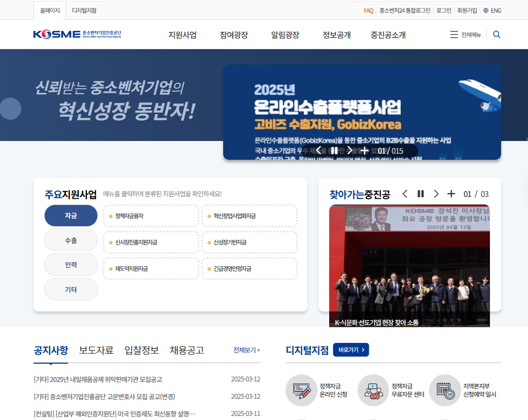Click 중소벤처24 통합로그인 link

tap(405, 11)
